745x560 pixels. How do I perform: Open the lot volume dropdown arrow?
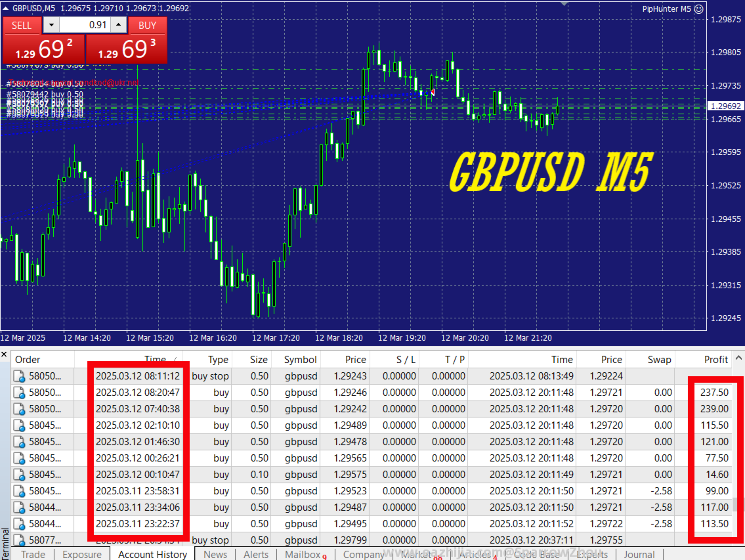click(x=51, y=25)
